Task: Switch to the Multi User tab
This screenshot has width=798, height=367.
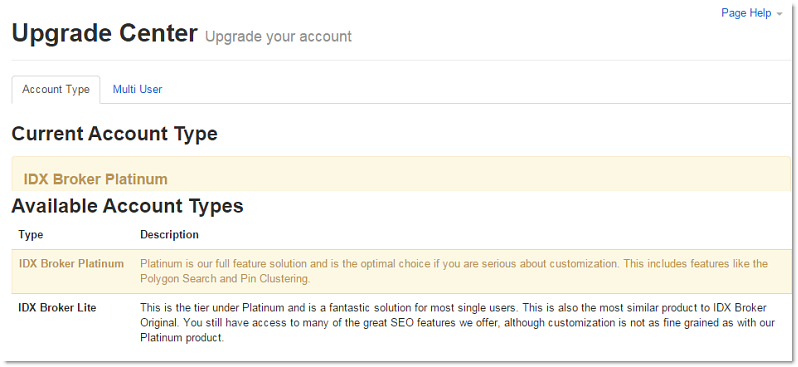Action: pos(137,89)
